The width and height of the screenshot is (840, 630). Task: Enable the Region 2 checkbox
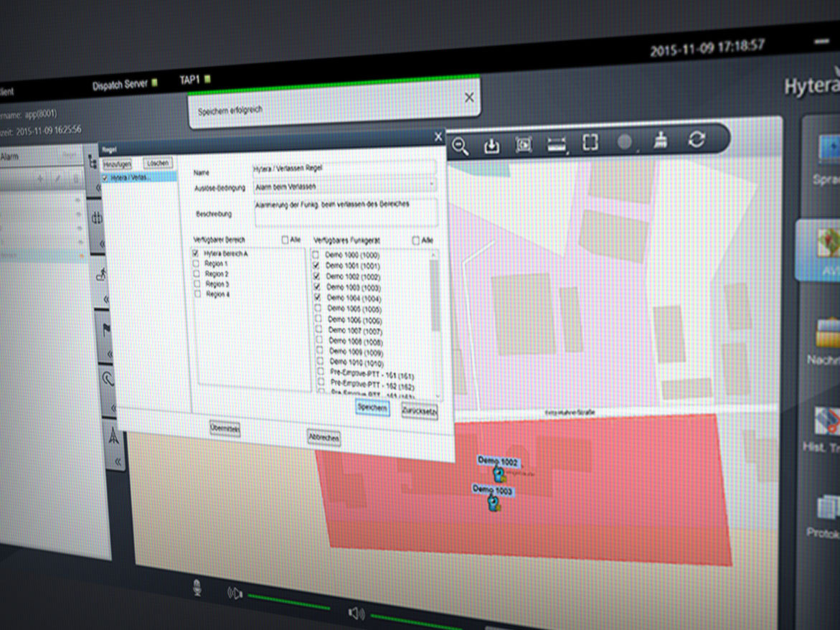click(x=196, y=274)
